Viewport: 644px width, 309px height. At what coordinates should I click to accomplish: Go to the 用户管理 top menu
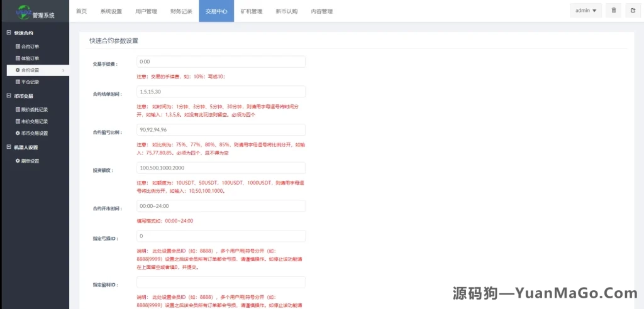coord(146,11)
